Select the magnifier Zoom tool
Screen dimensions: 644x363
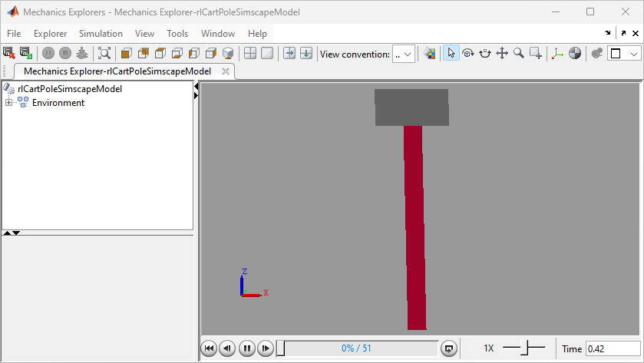[519, 53]
